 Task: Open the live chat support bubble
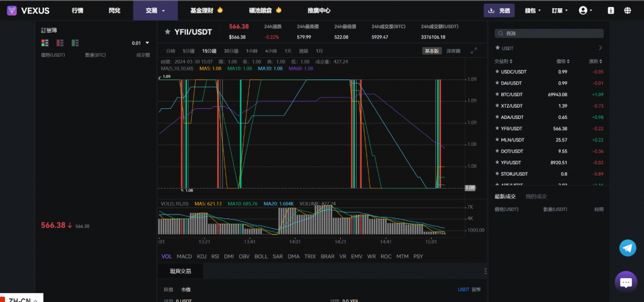(x=625, y=282)
